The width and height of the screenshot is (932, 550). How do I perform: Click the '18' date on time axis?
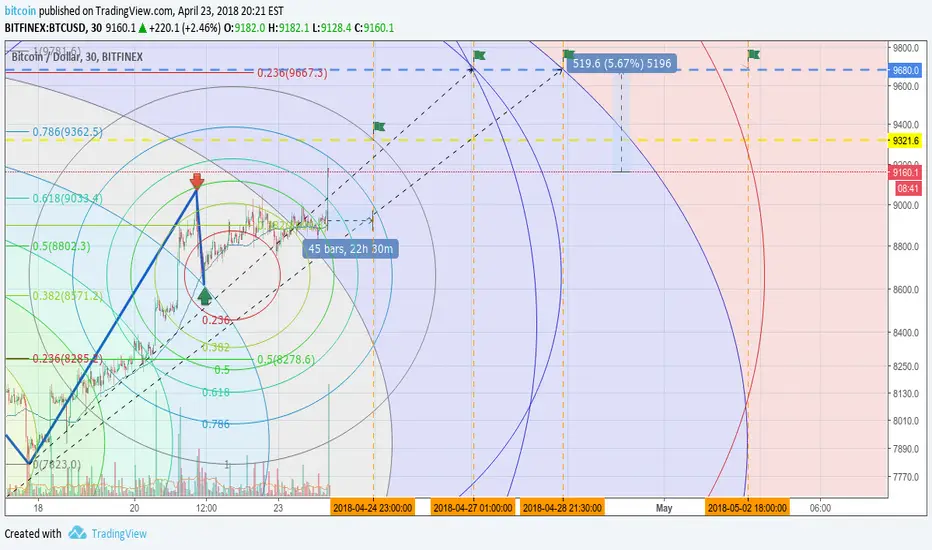click(x=38, y=508)
